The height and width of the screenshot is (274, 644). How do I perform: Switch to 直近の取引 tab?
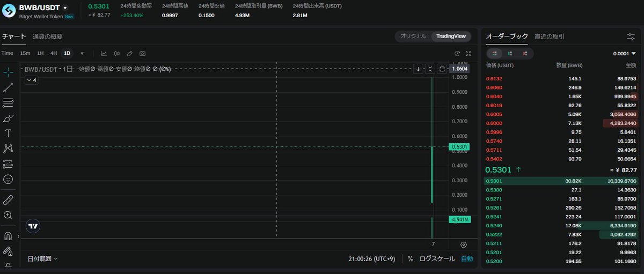pyautogui.click(x=550, y=36)
